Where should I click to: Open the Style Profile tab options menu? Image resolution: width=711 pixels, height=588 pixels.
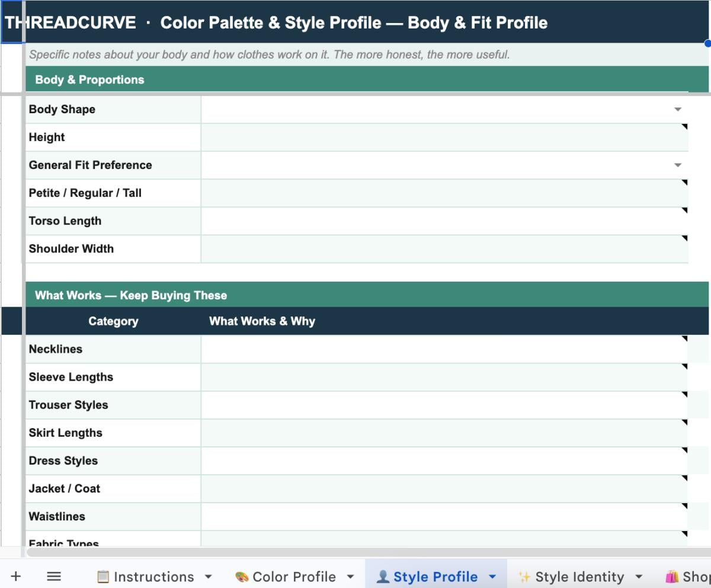492,576
